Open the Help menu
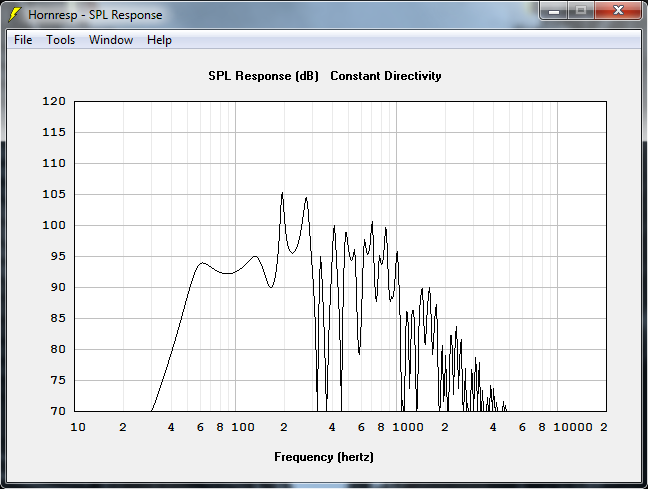 click(x=159, y=40)
